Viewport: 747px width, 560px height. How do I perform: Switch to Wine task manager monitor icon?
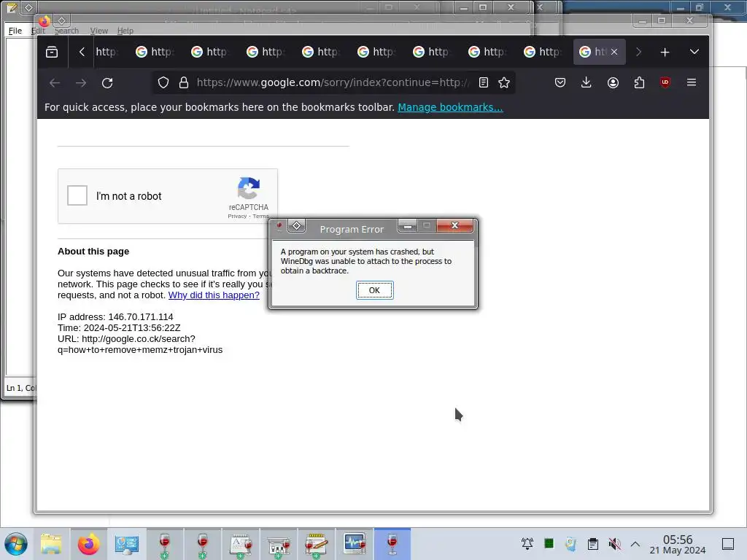[x=355, y=544]
